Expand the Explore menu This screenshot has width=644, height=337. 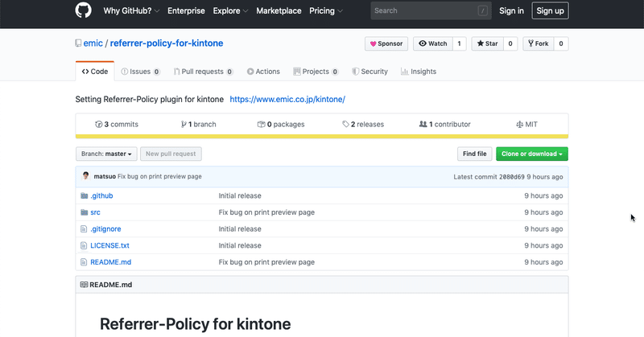[x=230, y=10]
